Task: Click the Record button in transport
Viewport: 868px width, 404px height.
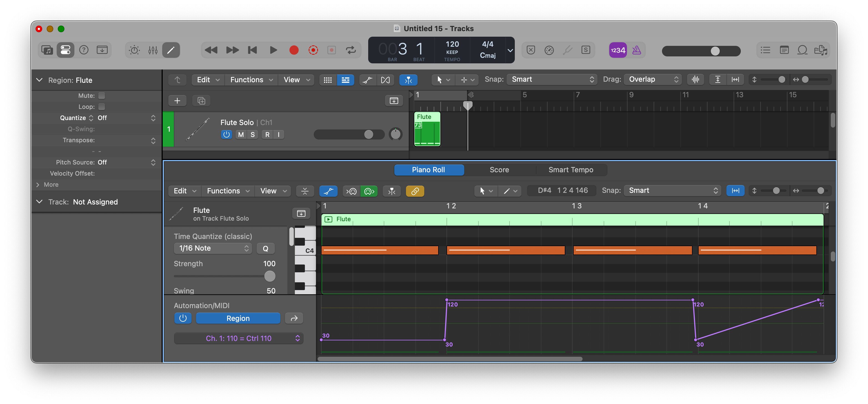Action: point(293,50)
